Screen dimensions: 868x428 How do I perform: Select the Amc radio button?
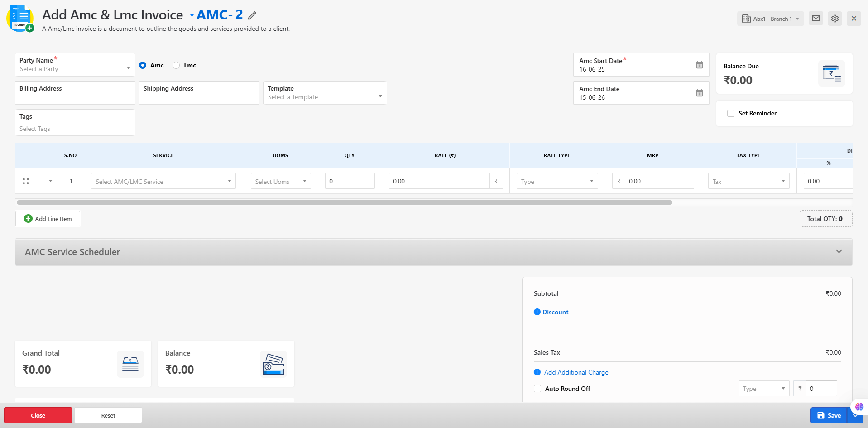pos(143,65)
